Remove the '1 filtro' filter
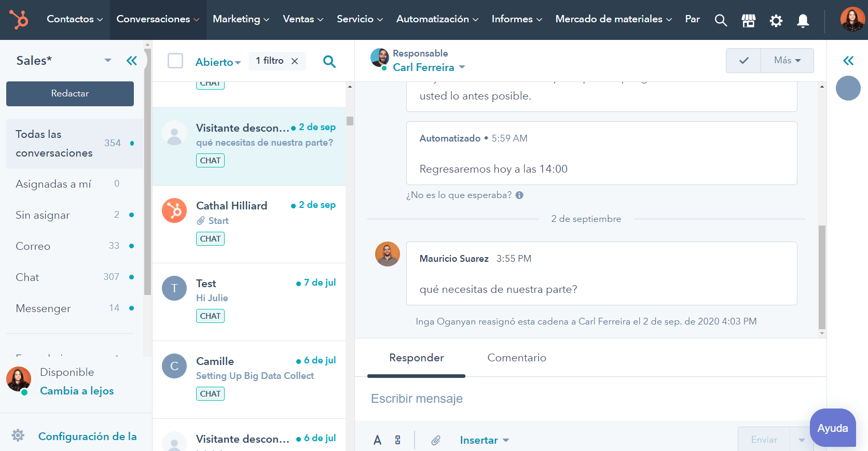Viewport: 868px width, 451px height. click(x=295, y=61)
